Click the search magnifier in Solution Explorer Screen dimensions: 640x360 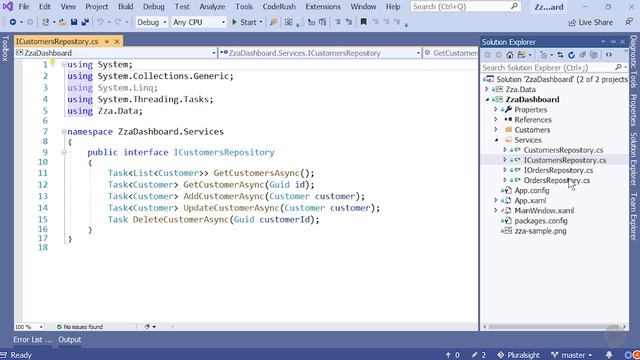(618, 67)
